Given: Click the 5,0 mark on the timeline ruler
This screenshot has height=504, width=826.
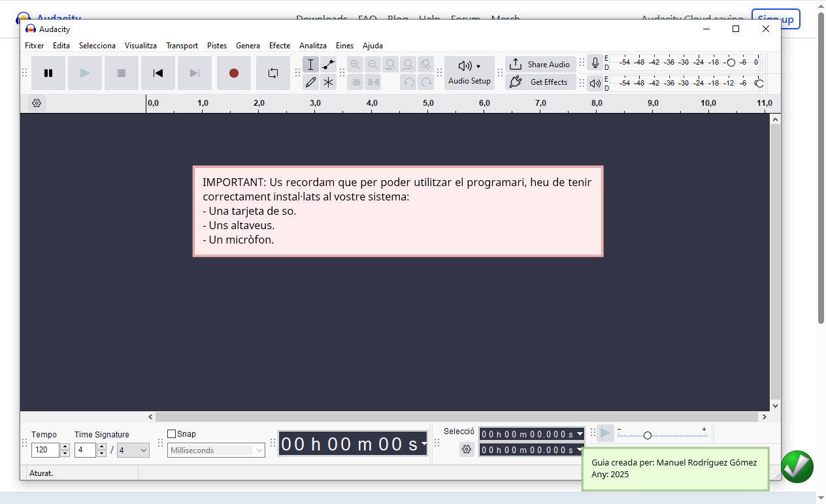Looking at the screenshot, I should tap(428, 103).
